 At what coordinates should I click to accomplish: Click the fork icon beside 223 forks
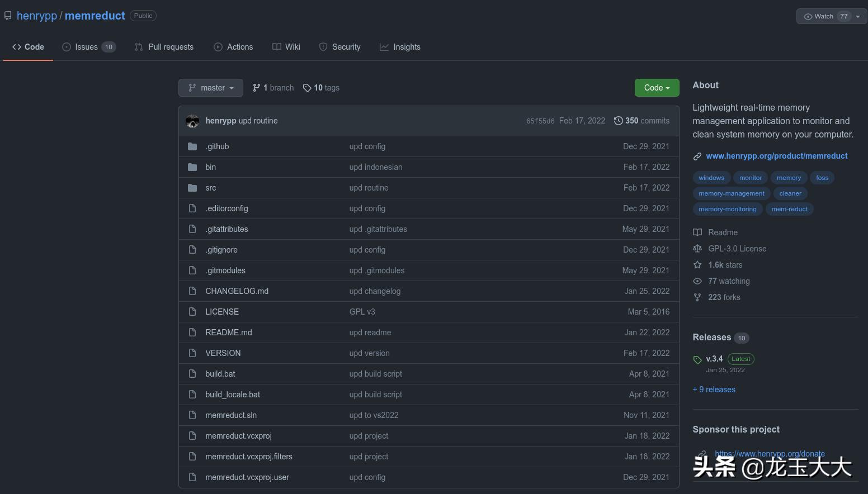click(697, 297)
